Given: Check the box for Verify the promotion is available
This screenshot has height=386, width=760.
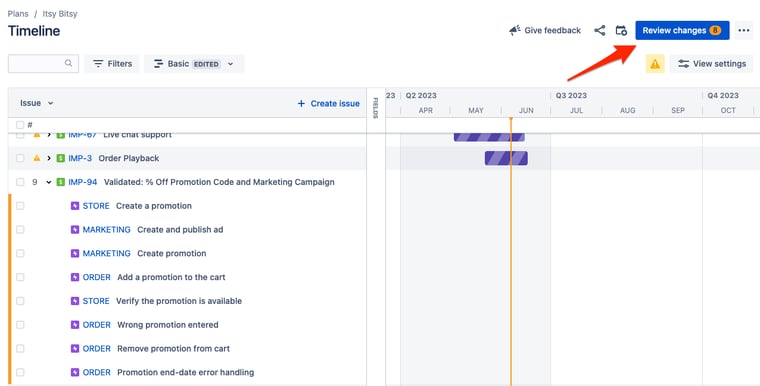Looking at the screenshot, I should pos(20,301).
